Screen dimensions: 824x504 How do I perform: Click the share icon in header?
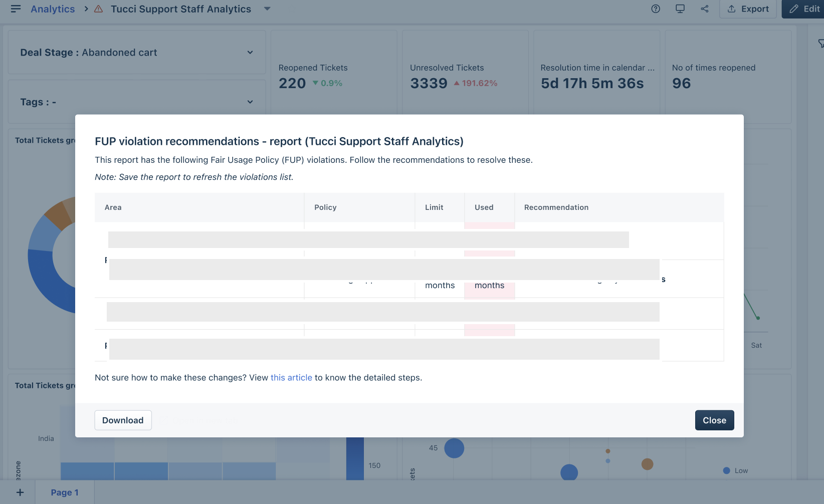[x=705, y=9]
